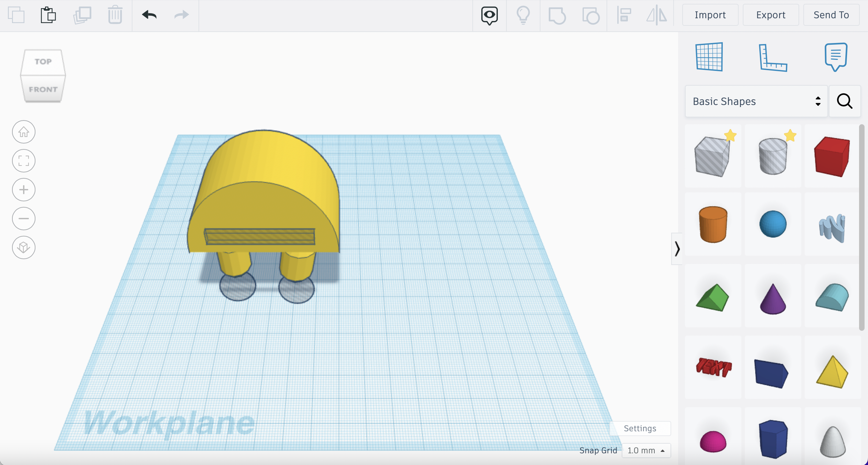This screenshot has height=465, width=868.
Task: Click the Group shapes icon
Action: [x=557, y=16]
